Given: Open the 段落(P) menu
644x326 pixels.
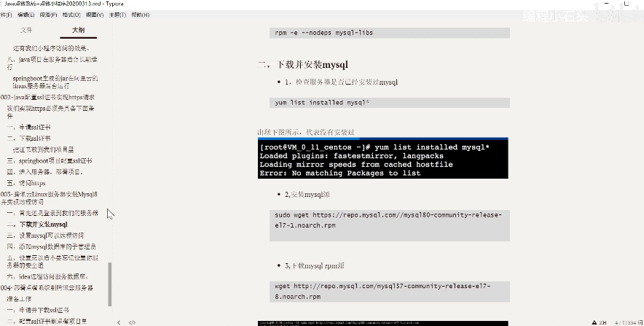Looking at the screenshot, I should (48, 15).
